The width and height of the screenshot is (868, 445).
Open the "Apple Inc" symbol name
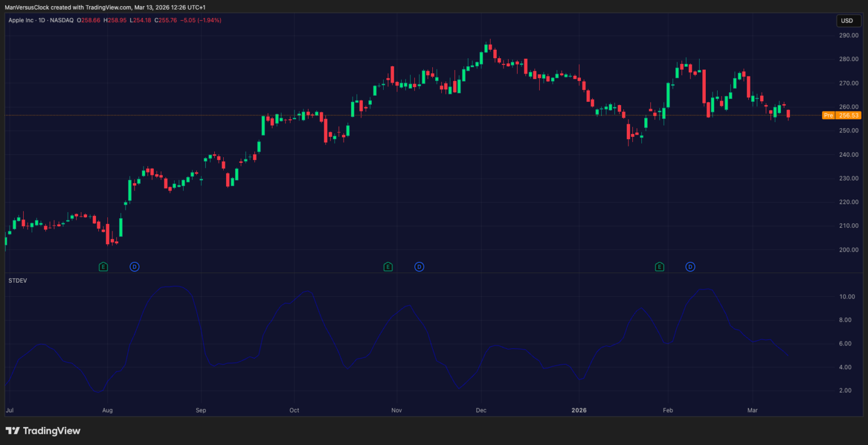pos(21,20)
